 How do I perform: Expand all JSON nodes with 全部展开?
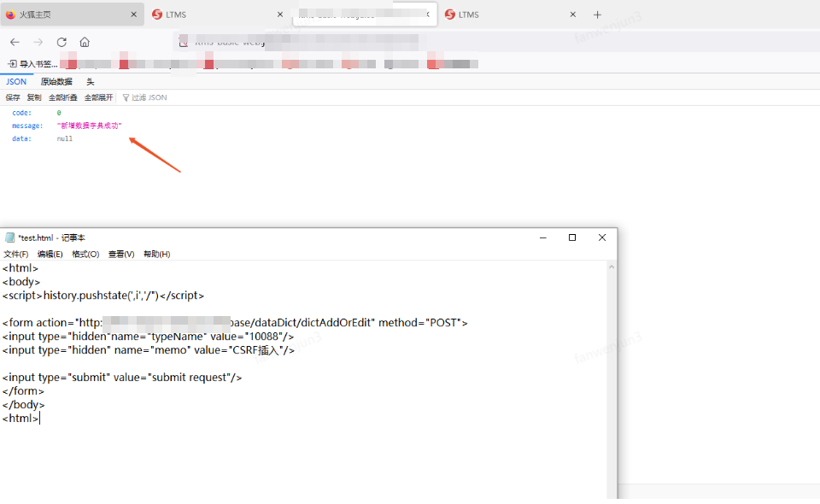99,97
